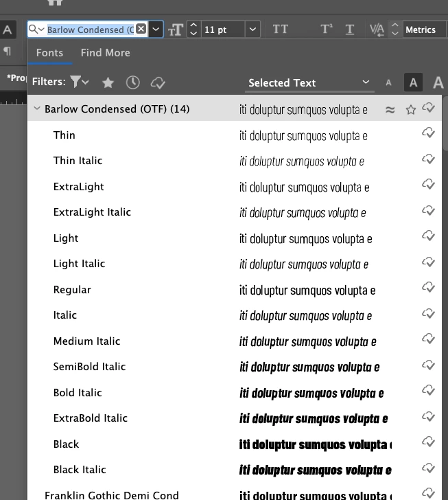The image size is (448, 500).
Task: Choose the ExtraLight Italic font style
Action: [x=235, y=212]
